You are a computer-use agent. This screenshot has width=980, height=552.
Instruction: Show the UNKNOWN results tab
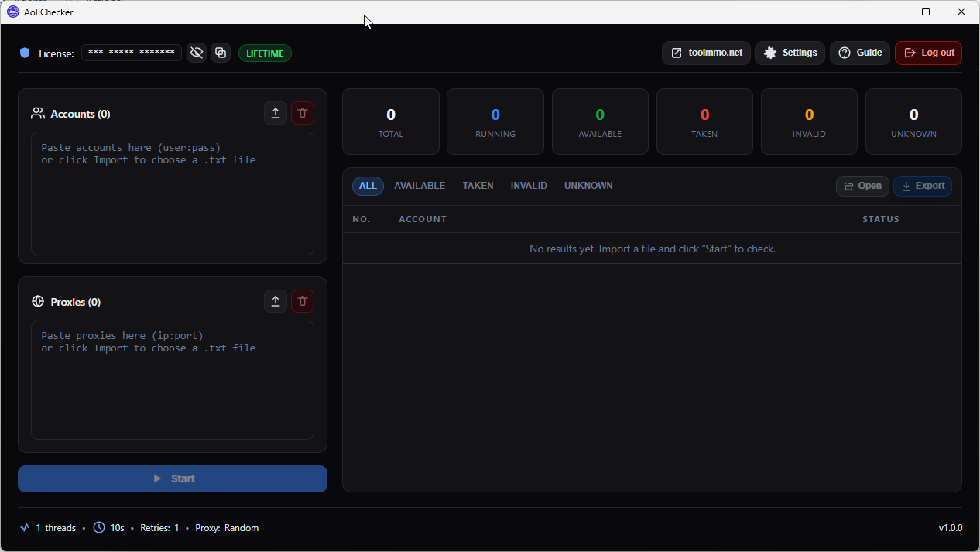click(x=588, y=186)
